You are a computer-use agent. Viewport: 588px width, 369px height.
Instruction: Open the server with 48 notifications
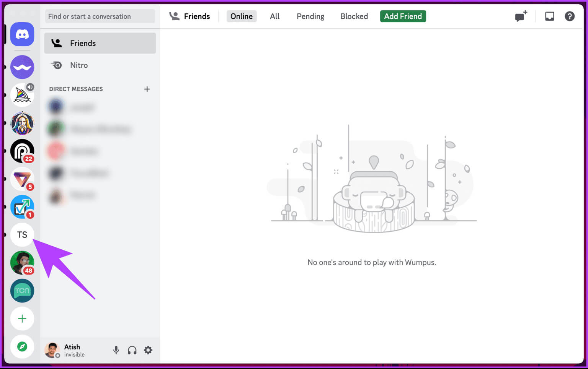(x=22, y=263)
